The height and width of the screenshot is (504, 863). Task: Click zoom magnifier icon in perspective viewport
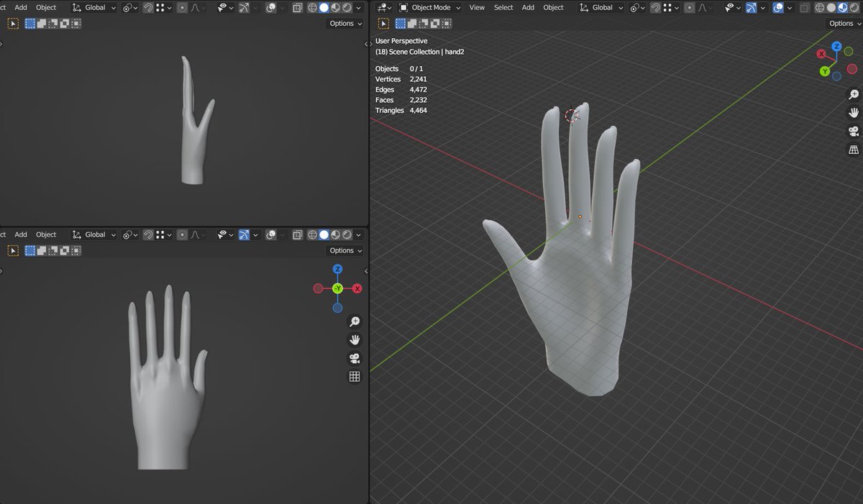click(x=854, y=94)
